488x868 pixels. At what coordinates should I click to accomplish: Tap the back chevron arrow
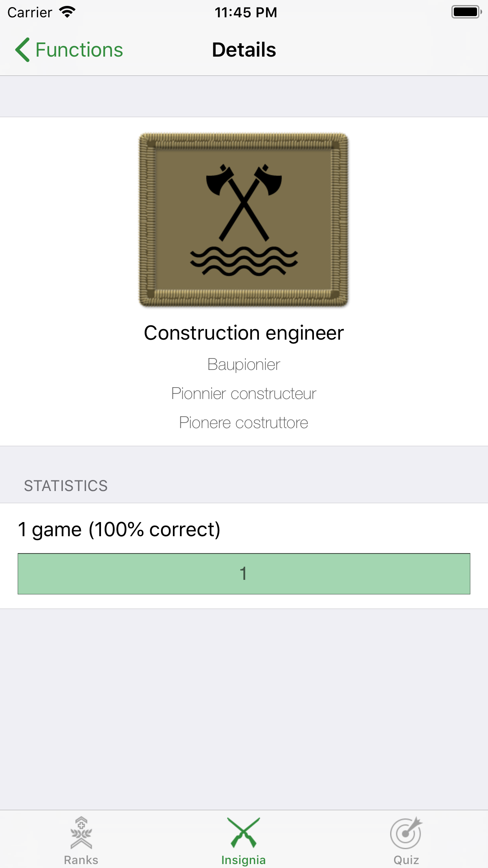[23, 50]
